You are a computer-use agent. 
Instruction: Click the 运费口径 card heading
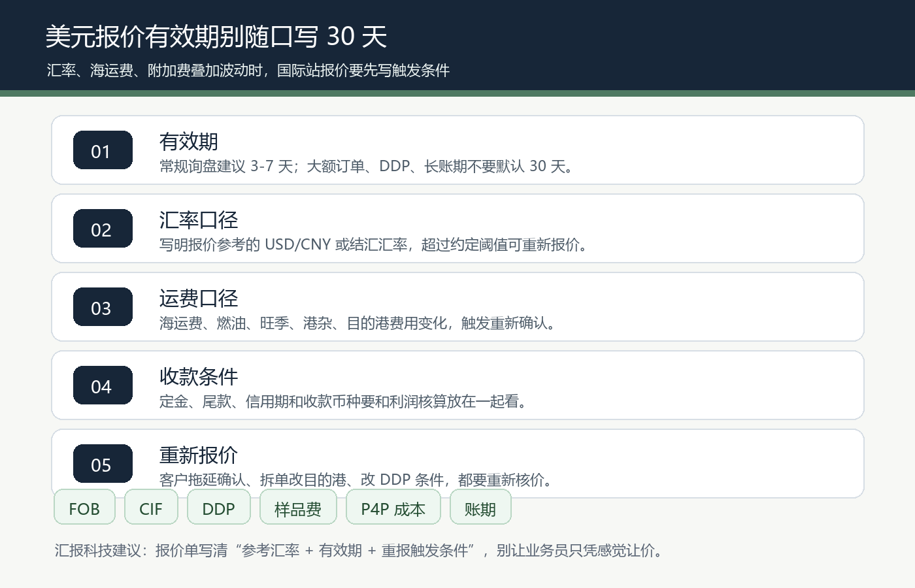(x=199, y=298)
